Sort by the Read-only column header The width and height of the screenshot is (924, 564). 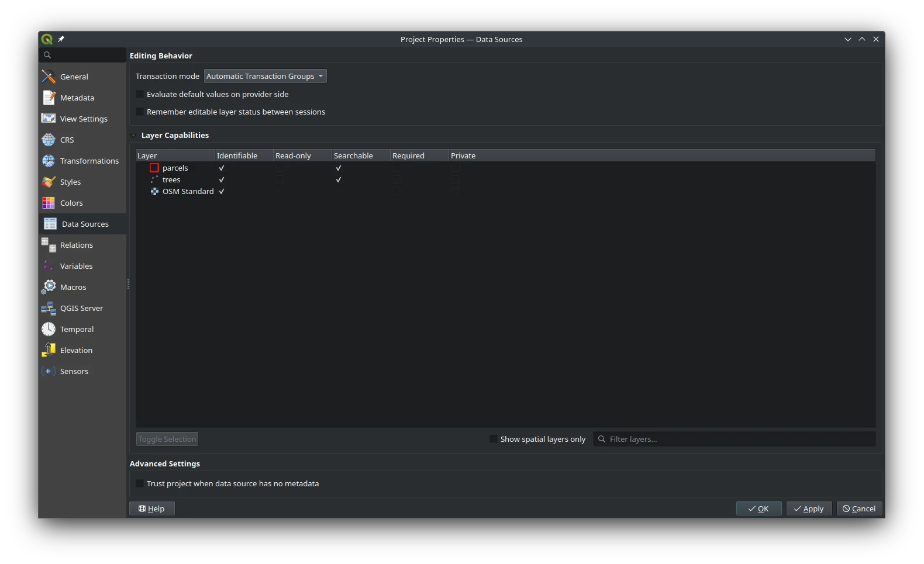point(302,155)
